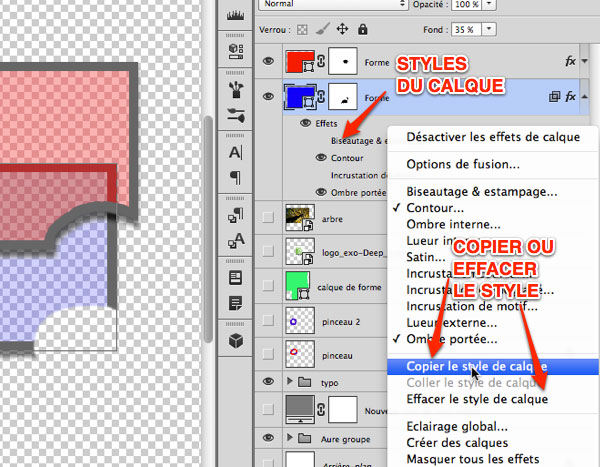The width and height of the screenshot is (600, 467).
Task: Toggle visibility of all Effets
Action: 305,123
